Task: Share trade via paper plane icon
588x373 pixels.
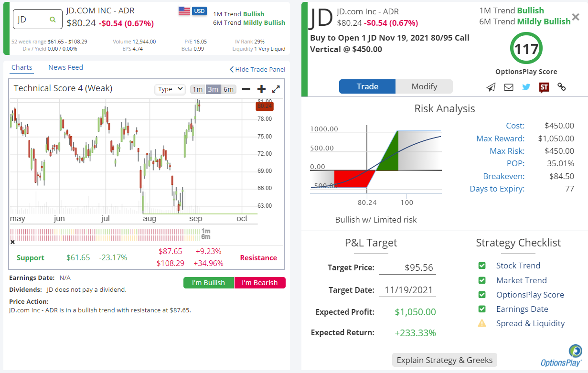Action: 491,87
